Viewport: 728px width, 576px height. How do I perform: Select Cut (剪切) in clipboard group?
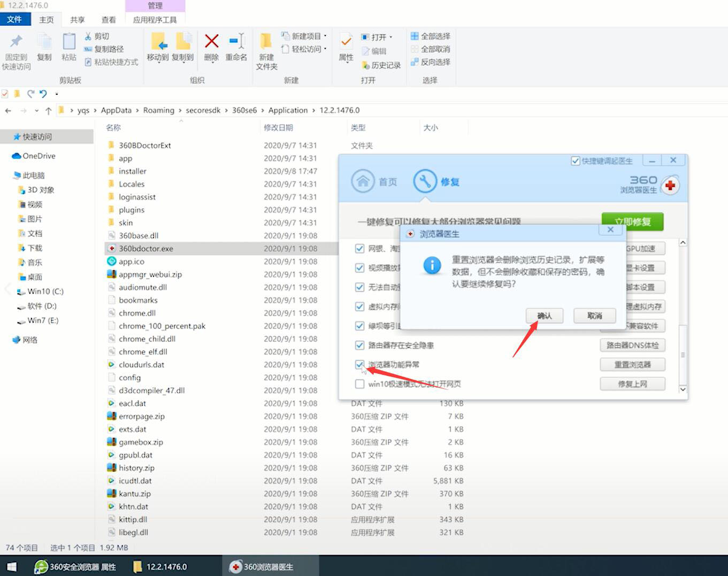[x=97, y=36]
